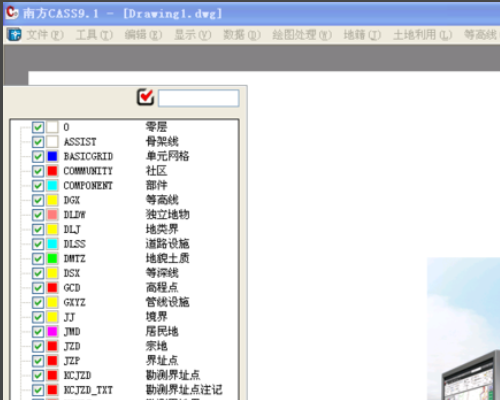The height and width of the screenshot is (400, 500).
Task: Toggle the DLJ layer checkbox
Action: [38, 229]
